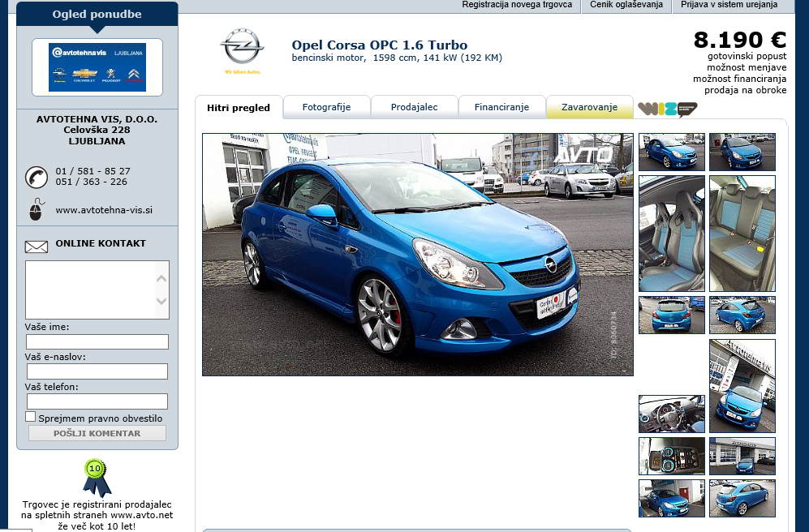Click the large main photo of the blue Corsa
This screenshot has height=532, width=809.
417,255
